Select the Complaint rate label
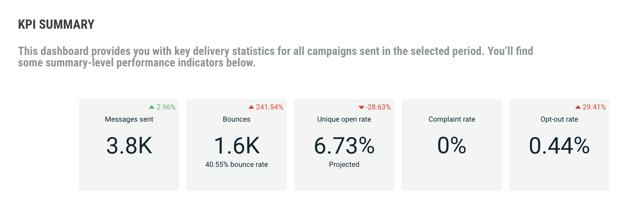This screenshot has width=644, height=211. pos(452,119)
